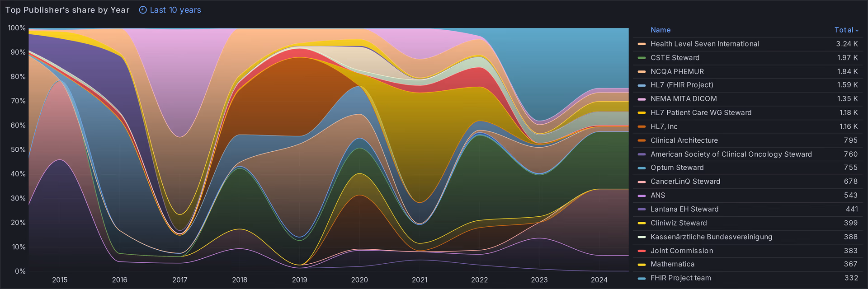Image resolution: width=868 pixels, height=289 pixels.
Task: Toggle visibility of CSTE Steward series
Action: 675,58
